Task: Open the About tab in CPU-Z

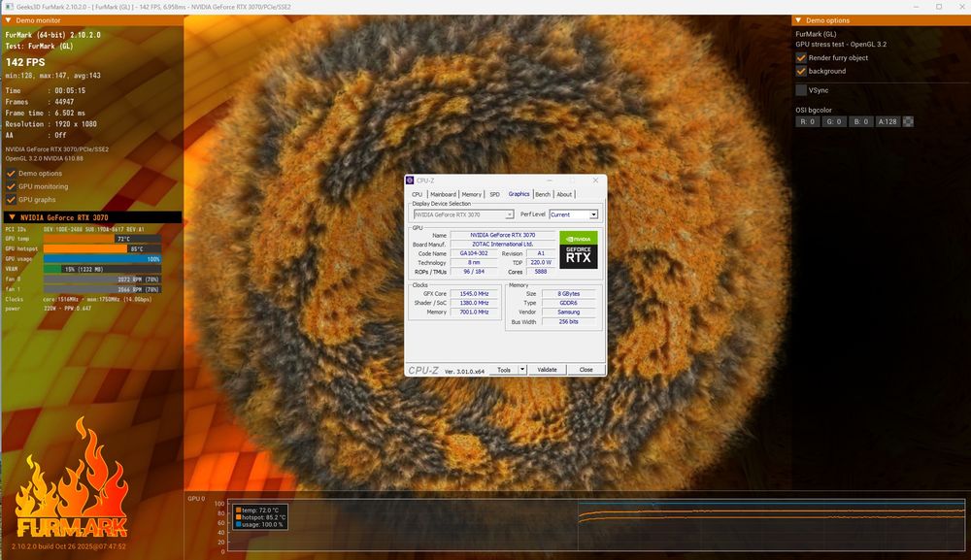Action: (564, 194)
